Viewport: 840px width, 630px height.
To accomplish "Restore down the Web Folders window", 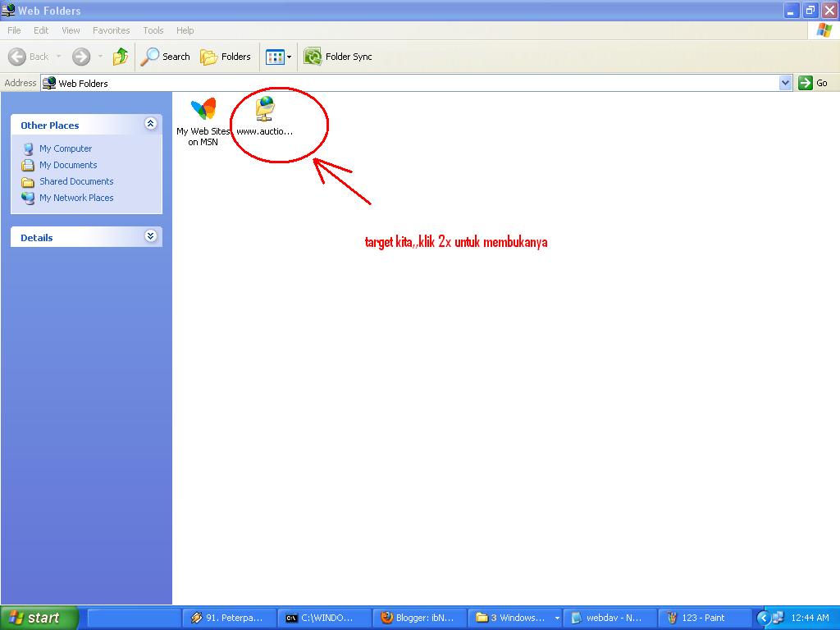I will [810, 10].
